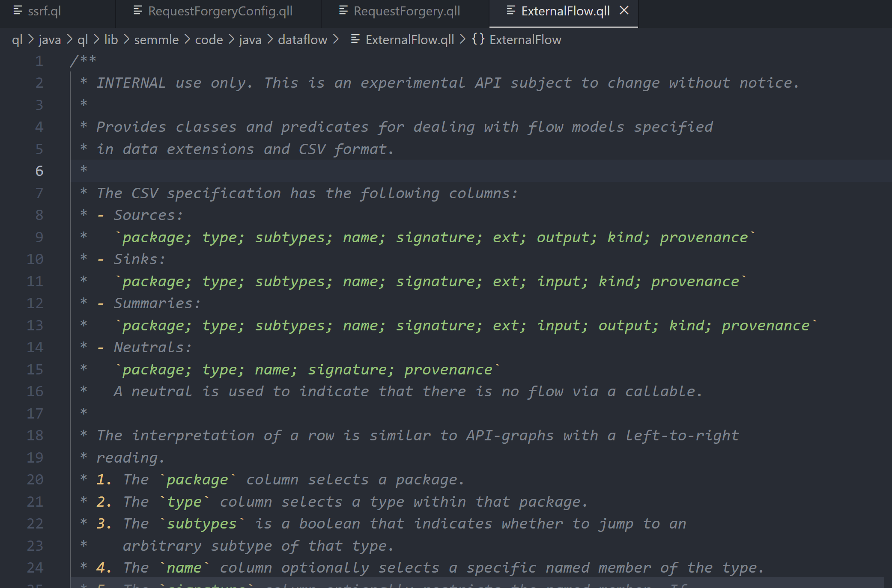The height and width of the screenshot is (588, 892).
Task: Expand the chevron after the first ql breadcrumb
Action: (x=31, y=39)
